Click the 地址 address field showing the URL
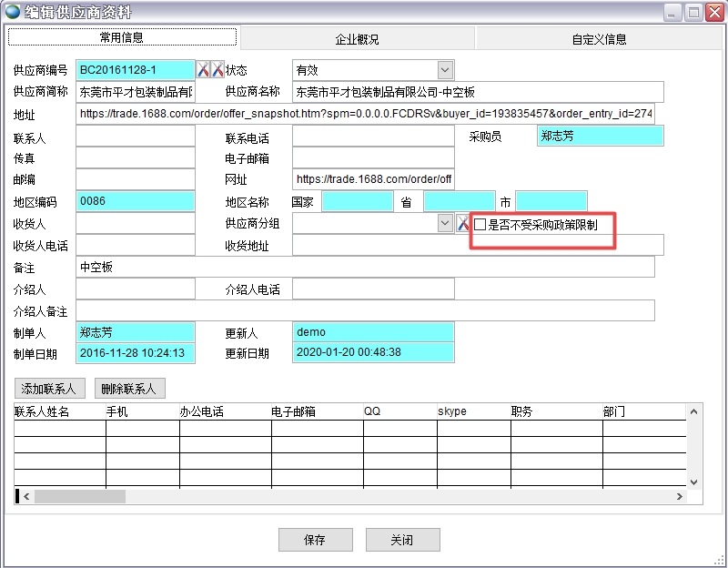The image size is (728, 568). point(364,114)
